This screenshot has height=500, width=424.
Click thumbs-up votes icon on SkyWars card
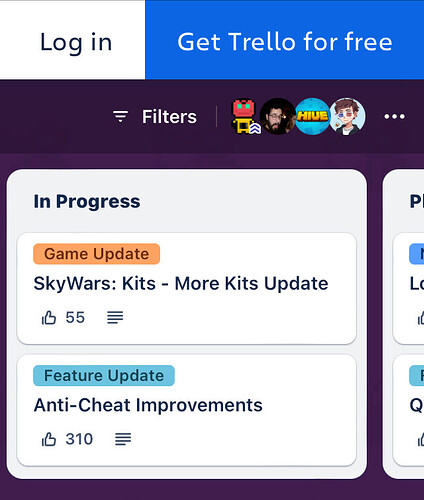49,317
